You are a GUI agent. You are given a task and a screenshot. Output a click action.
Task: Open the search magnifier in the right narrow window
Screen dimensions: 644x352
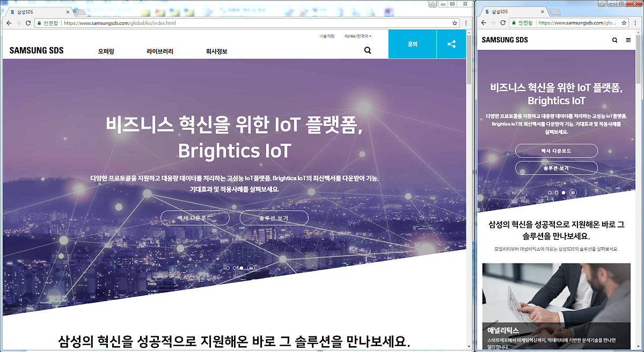tap(615, 40)
